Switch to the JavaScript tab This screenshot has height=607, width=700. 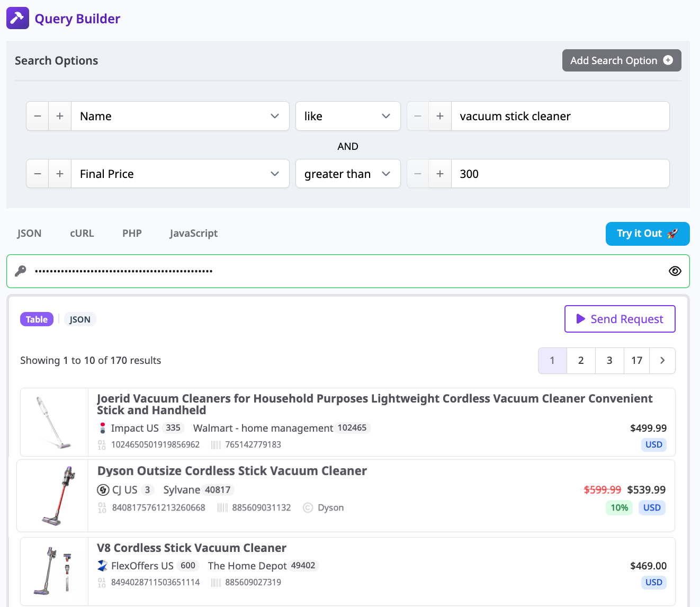[x=194, y=233]
